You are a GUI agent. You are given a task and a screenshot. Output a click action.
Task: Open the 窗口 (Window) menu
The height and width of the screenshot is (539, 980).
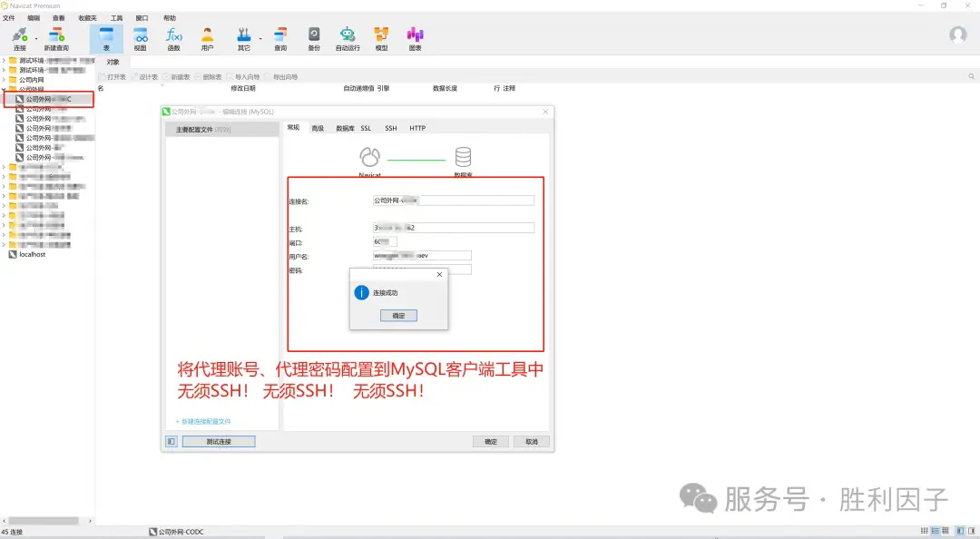142,18
